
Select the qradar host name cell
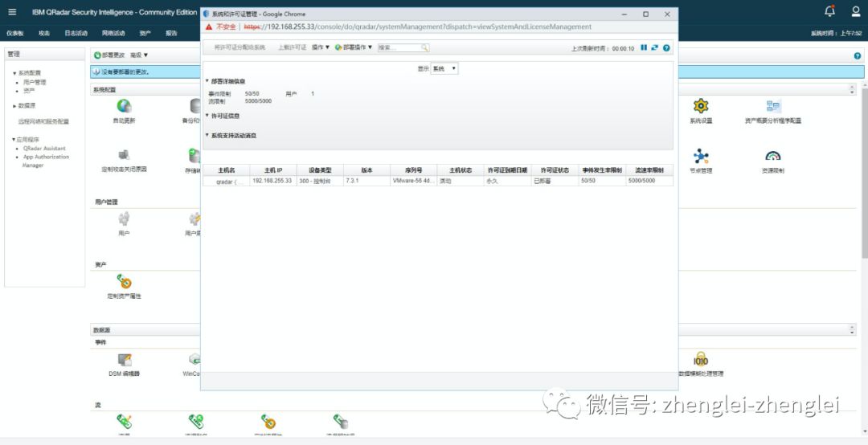(227, 181)
